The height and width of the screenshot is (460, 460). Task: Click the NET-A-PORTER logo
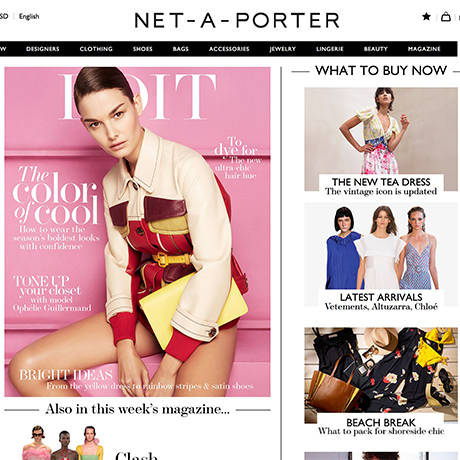click(237, 20)
